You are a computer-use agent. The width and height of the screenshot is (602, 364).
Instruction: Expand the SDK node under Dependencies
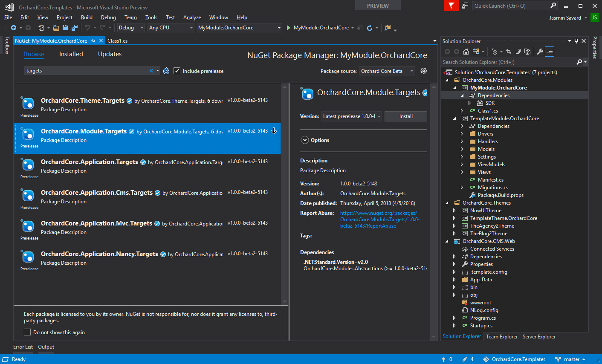point(470,103)
